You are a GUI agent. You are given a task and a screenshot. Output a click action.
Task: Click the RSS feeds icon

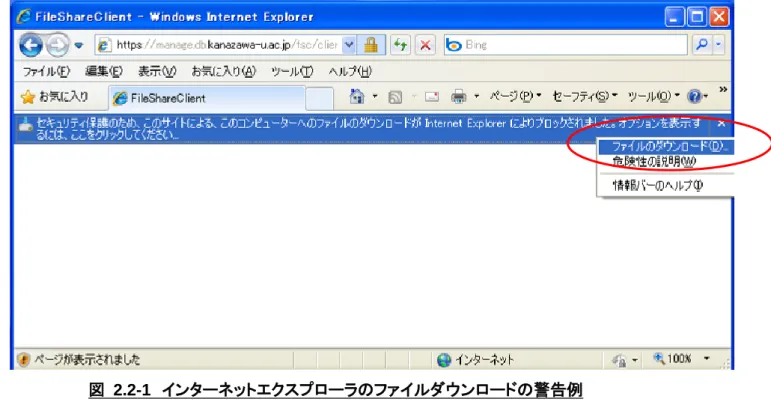tap(395, 97)
